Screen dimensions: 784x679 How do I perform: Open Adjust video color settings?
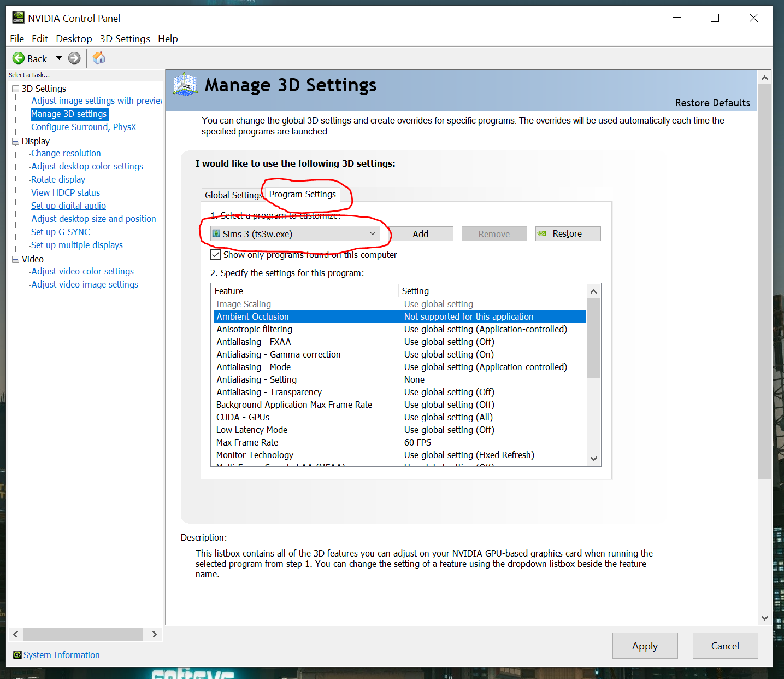(x=82, y=271)
